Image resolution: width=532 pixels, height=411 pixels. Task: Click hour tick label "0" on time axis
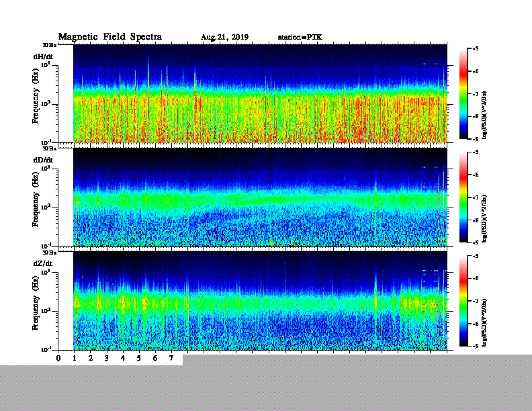tap(58, 359)
